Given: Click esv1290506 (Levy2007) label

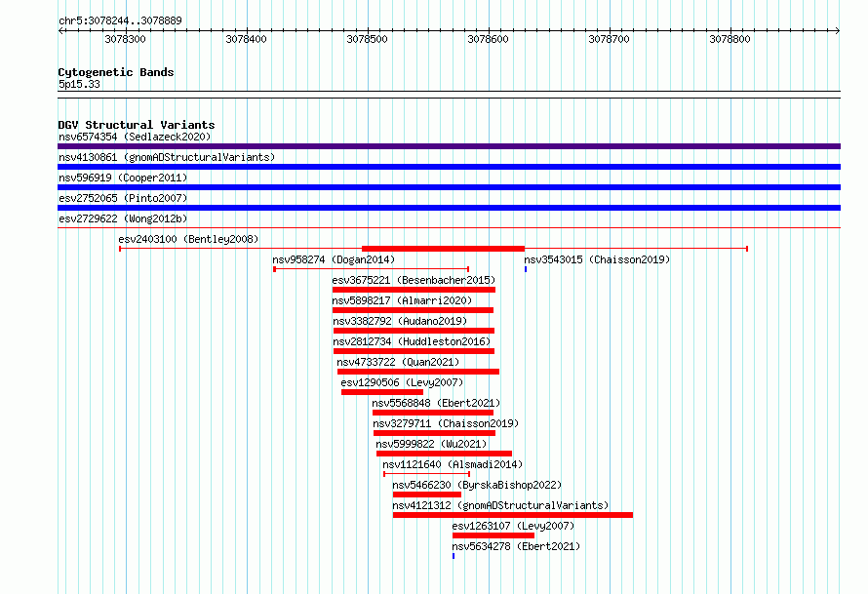Looking at the screenshot, I should pyautogui.click(x=402, y=382).
